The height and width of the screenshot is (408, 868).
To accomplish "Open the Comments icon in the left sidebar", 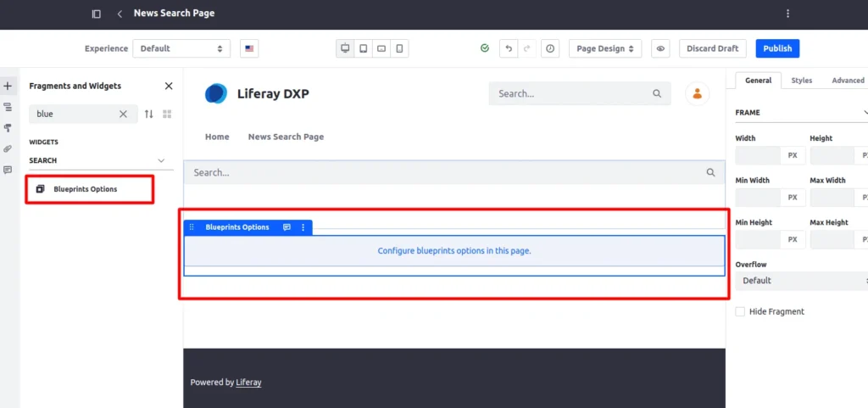I will click(x=8, y=170).
